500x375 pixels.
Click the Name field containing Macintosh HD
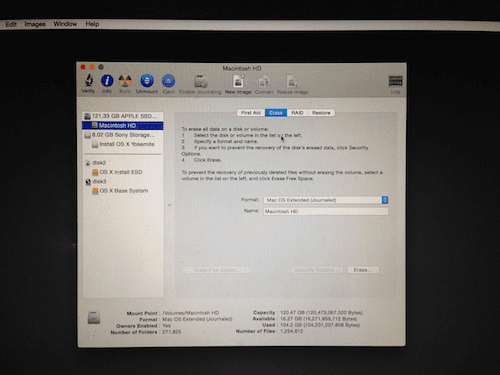[x=326, y=211]
